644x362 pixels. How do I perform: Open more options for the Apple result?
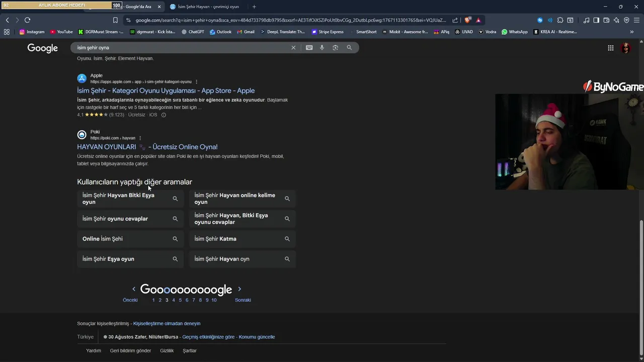point(196,82)
